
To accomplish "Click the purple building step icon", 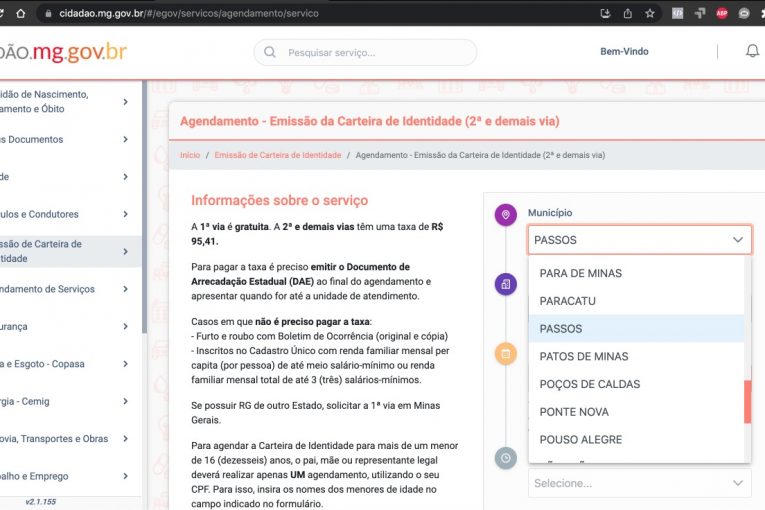I will [x=506, y=285].
